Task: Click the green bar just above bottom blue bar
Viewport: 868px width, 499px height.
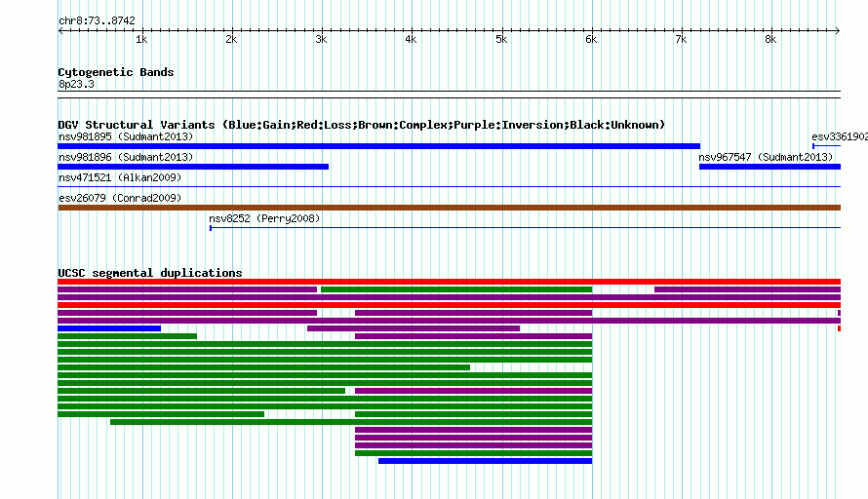Action: point(473,453)
